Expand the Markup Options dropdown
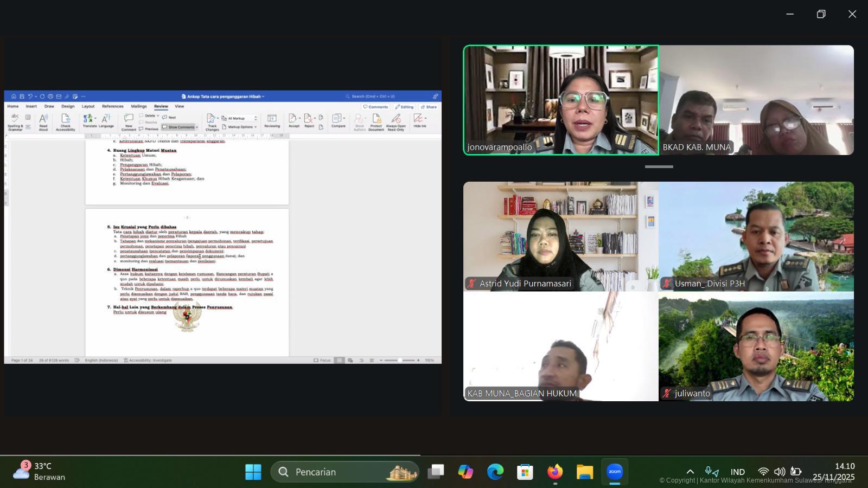The width and height of the screenshot is (868, 488). 240,127
